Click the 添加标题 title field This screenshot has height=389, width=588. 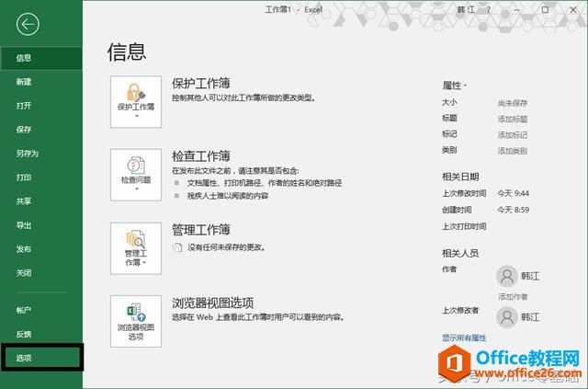(513, 119)
